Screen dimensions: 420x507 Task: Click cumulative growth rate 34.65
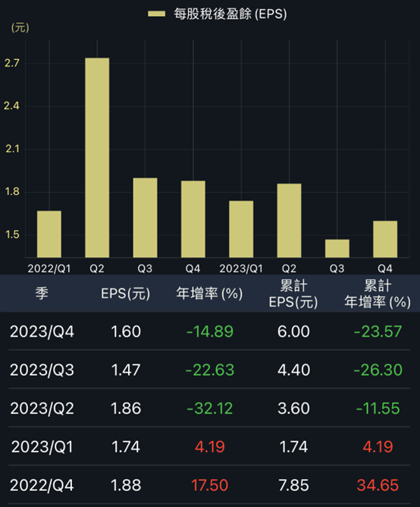point(378,486)
